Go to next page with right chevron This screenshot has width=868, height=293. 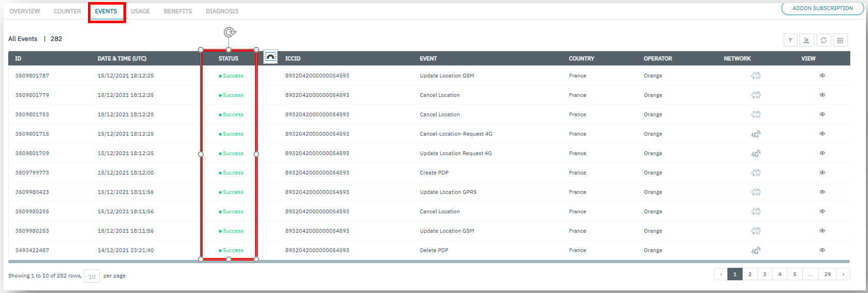tap(843, 274)
